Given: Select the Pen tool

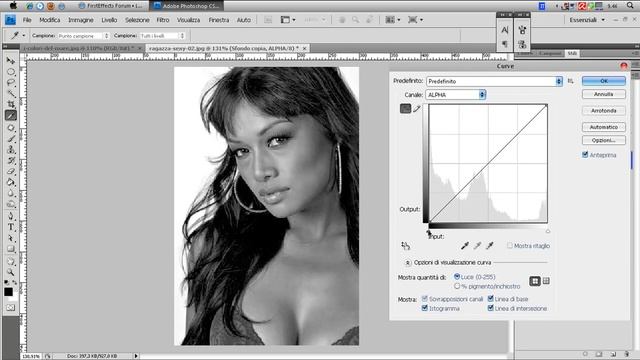Looking at the screenshot, I should coord(11,216).
